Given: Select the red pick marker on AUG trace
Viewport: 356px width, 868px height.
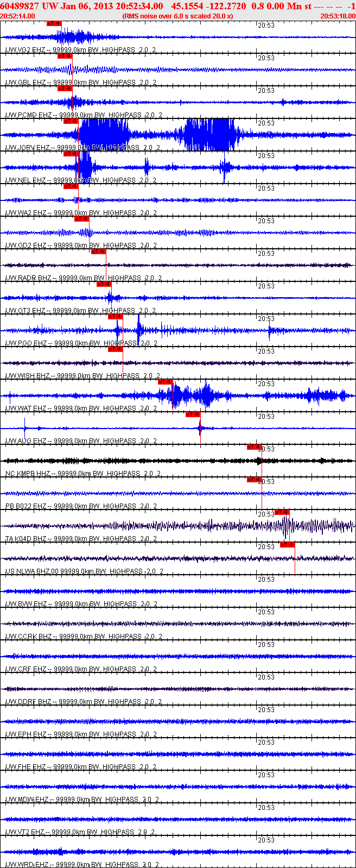Looking at the screenshot, I should pyautogui.click(x=193, y=414).
